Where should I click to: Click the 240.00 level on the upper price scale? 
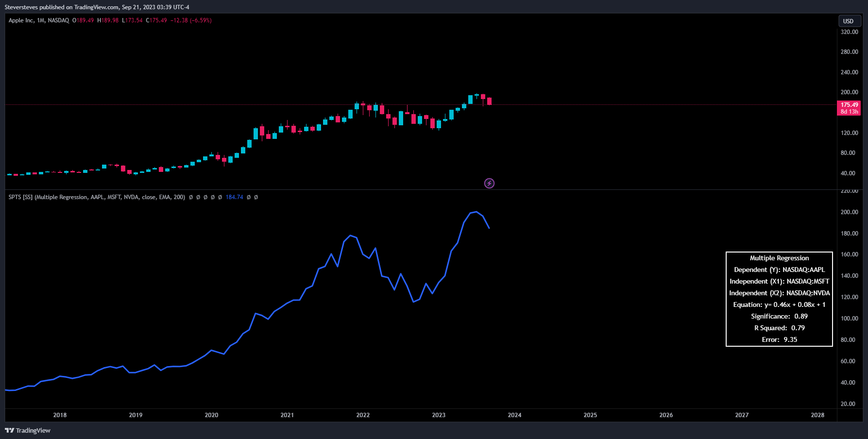(849, 72)
